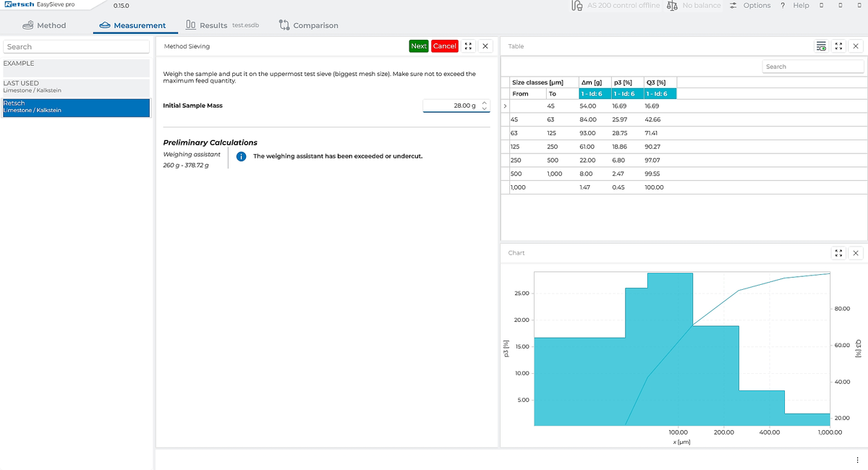Click the Help question mark icon
The image size is (868, 470).
pos(783,6)
